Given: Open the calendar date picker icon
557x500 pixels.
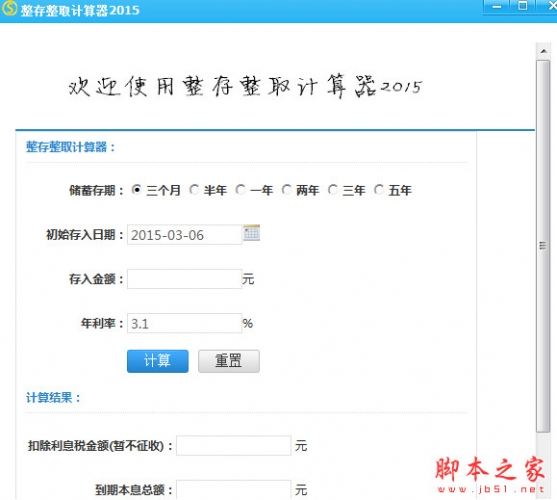Looking at the screenshot, I should coord(252,233).
